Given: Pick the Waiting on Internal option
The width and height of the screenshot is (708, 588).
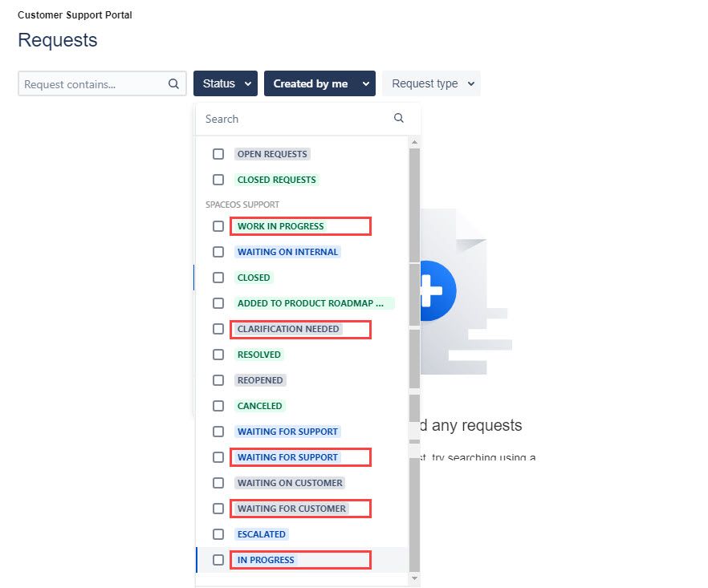Looking at the screenshot, I should click(x=287, y=252).
